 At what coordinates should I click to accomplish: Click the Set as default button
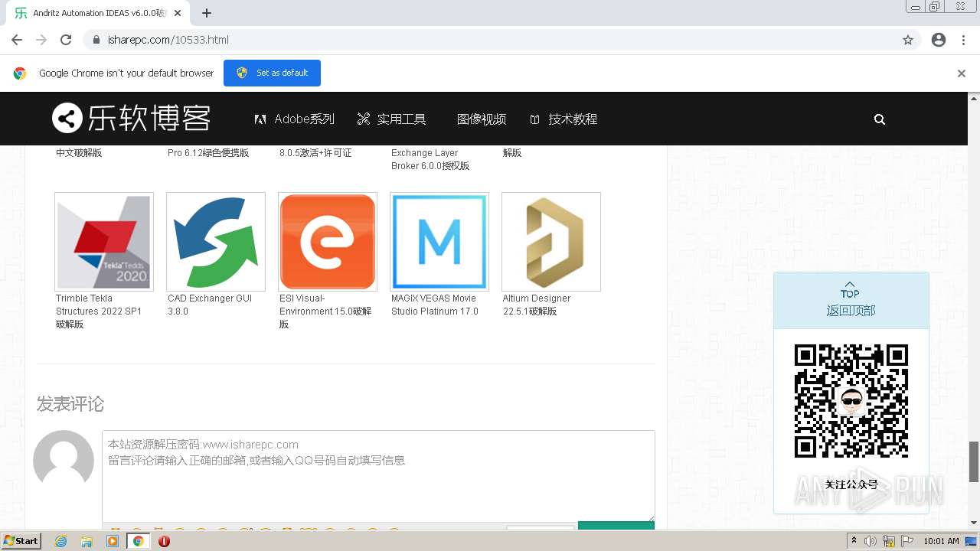[272, 73]
